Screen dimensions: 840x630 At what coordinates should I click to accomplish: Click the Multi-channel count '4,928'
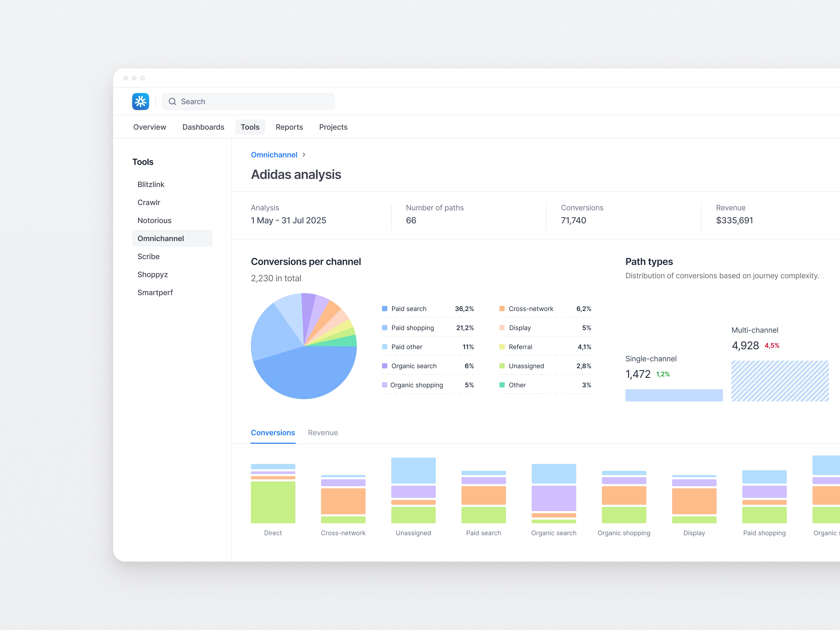(x=745, y=346)
